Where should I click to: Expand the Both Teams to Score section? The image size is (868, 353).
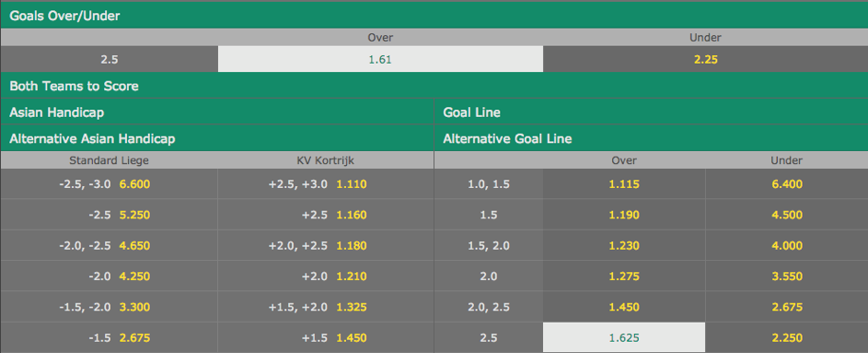tap(434, 86)
